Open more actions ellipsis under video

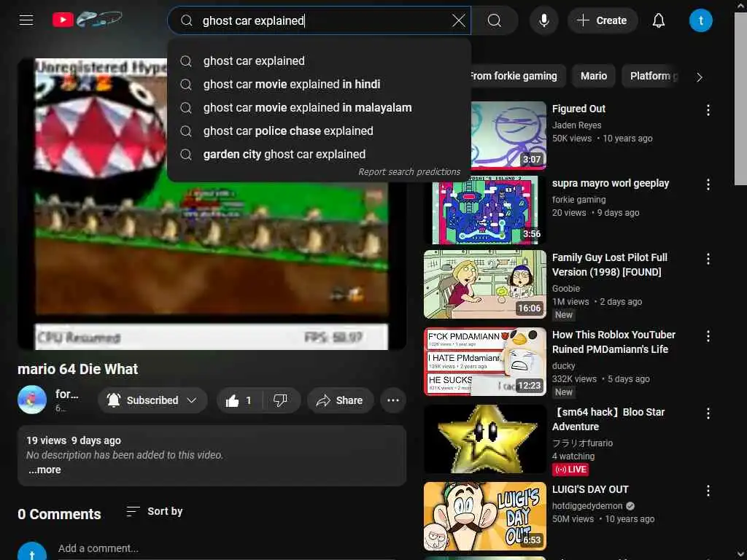point(393,400)
